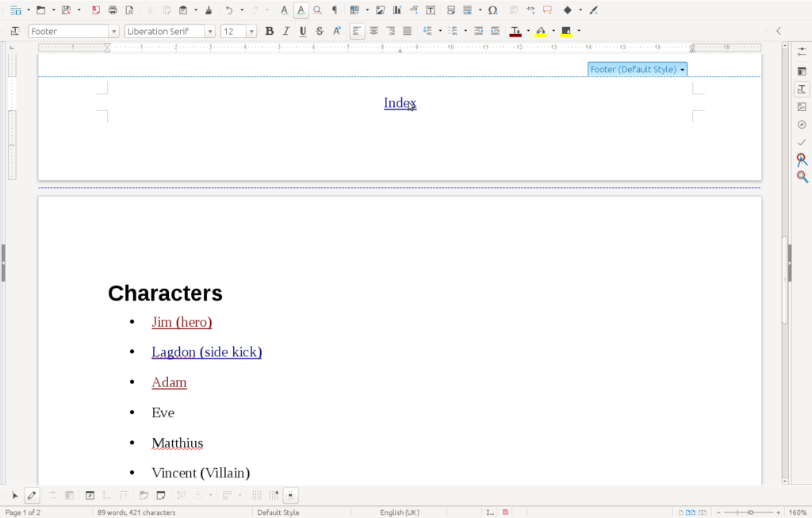Screen dimensions: 812x518
Task: Click Clone Formatting paintbrush icon
Action: tap(208, 10)
